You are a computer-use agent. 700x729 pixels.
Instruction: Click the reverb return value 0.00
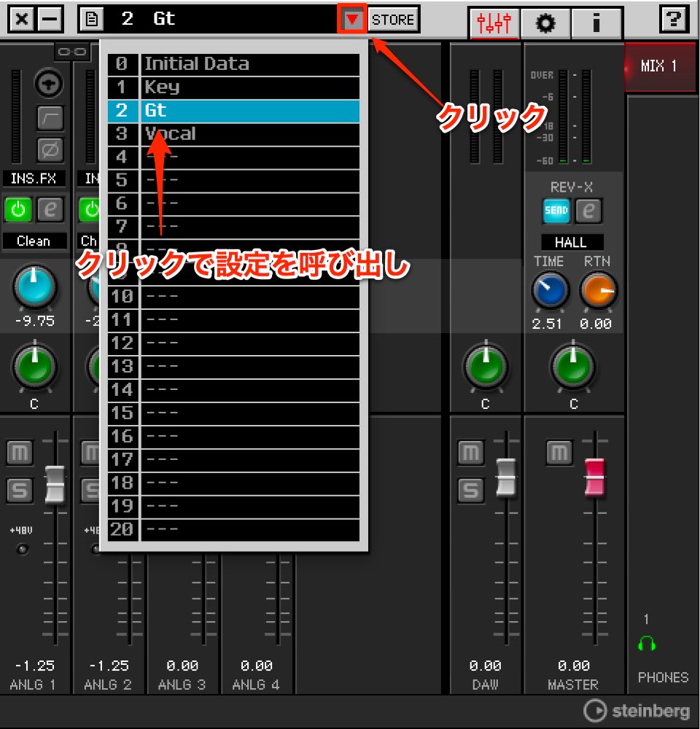click(595, 324)
